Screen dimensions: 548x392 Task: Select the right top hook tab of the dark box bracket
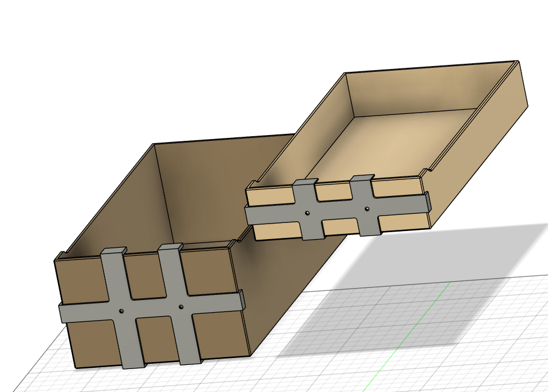click(170, 247)
